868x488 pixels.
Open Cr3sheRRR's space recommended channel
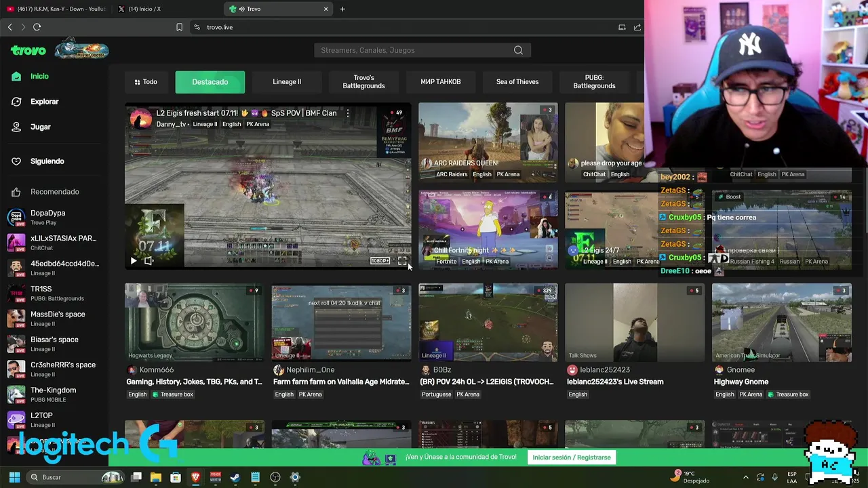point(54,369)
